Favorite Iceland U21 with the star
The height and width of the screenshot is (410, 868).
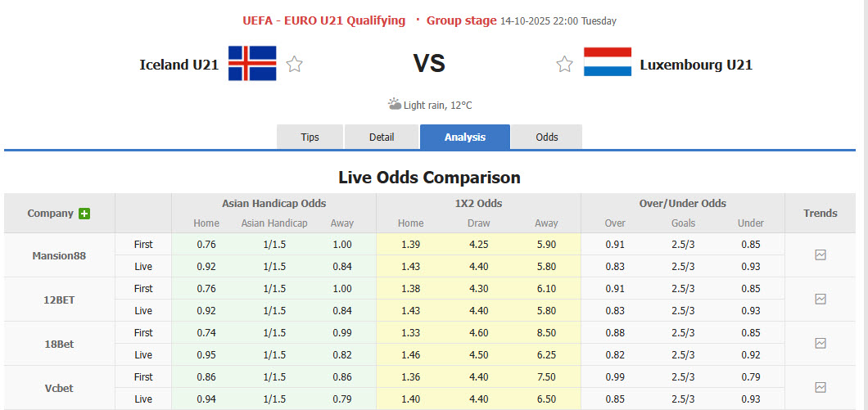coord(295,64)
